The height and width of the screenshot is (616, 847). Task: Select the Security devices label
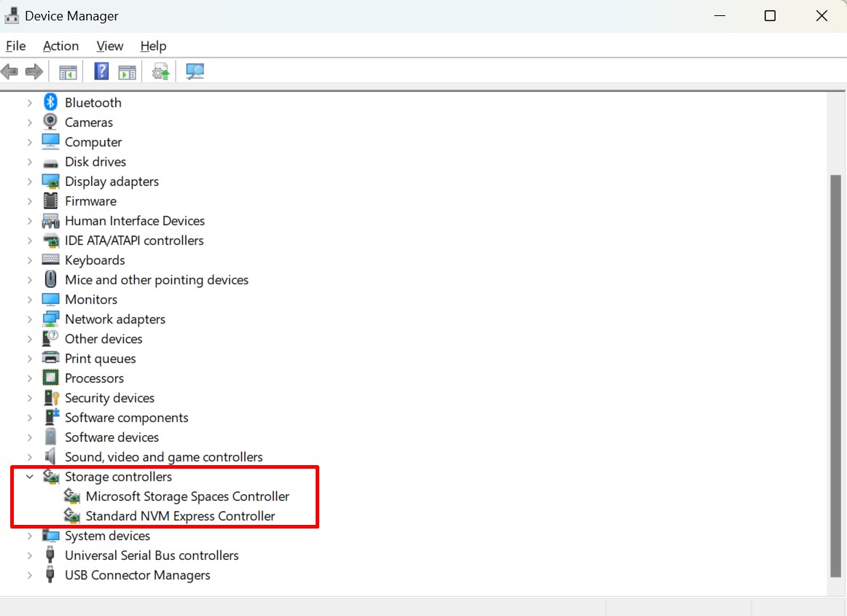109,398
